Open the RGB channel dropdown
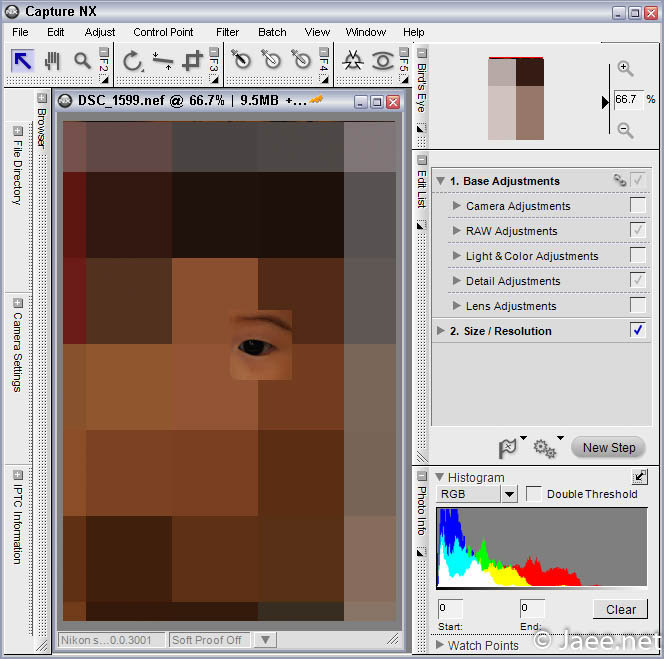The height and width of the screenshot is (659, 664). (x=509, y=494)
